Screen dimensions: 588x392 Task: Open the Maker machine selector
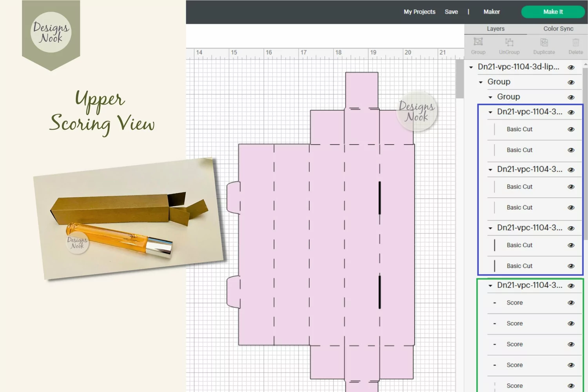492,12
